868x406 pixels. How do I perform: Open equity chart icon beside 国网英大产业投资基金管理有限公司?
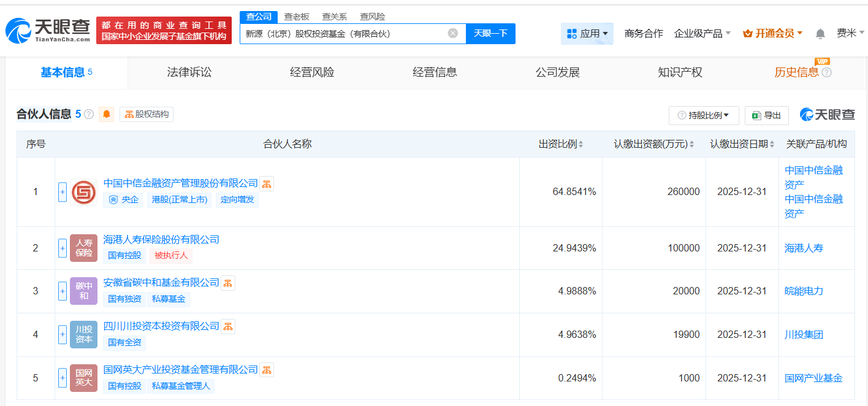pos(267,370)
